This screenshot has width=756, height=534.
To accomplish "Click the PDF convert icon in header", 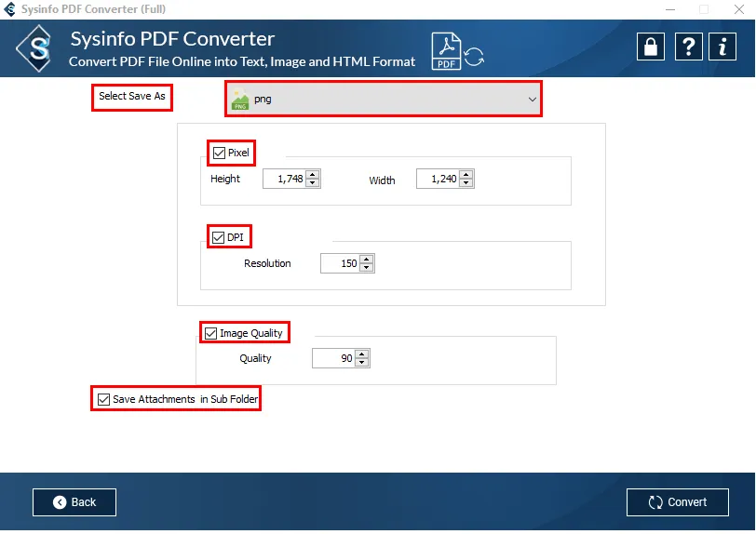I will tap(457, 51).
